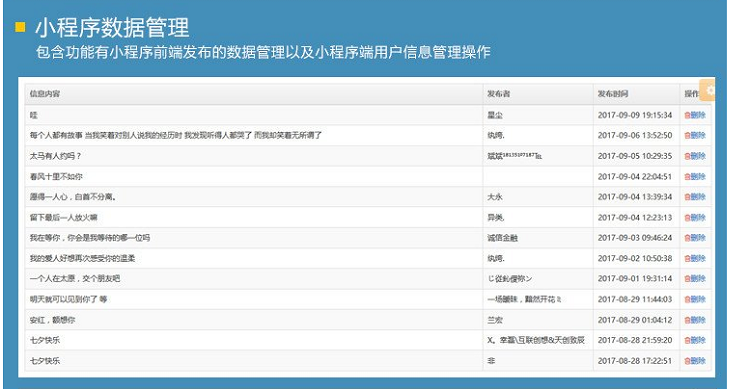The height and width of the screenshot is (389, 750).
Task: Select 七夕快乐 message from 2017-08-28 21:59:20
Action: (45, 340)
